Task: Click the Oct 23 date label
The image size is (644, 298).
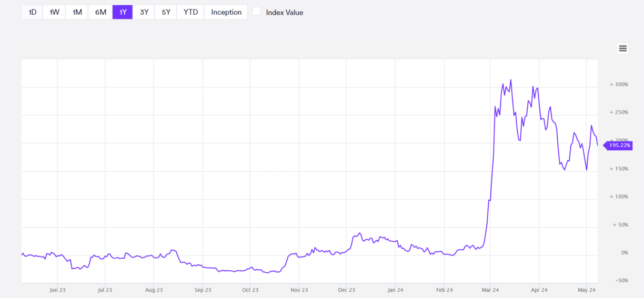Action: 250,289
